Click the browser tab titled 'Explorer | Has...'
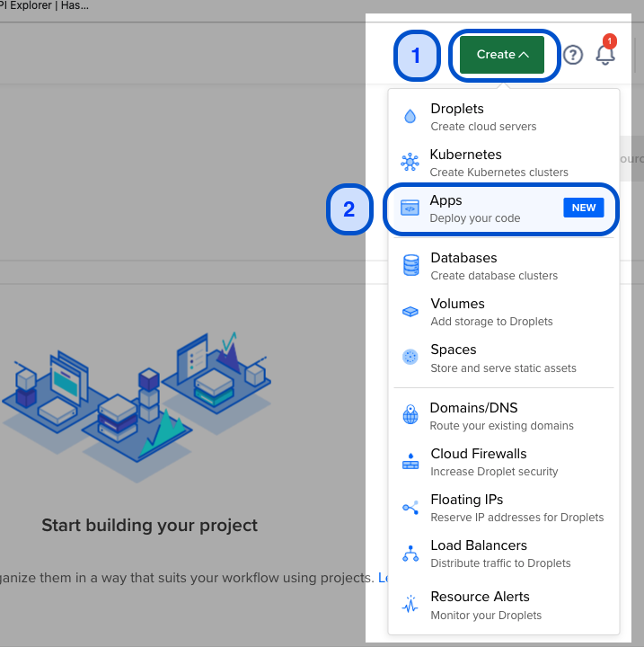This screenshot has width=644, height=647. (44, 5)
